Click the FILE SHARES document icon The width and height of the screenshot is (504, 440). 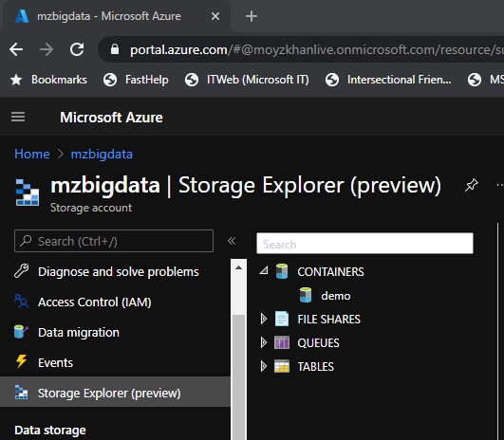282,319
